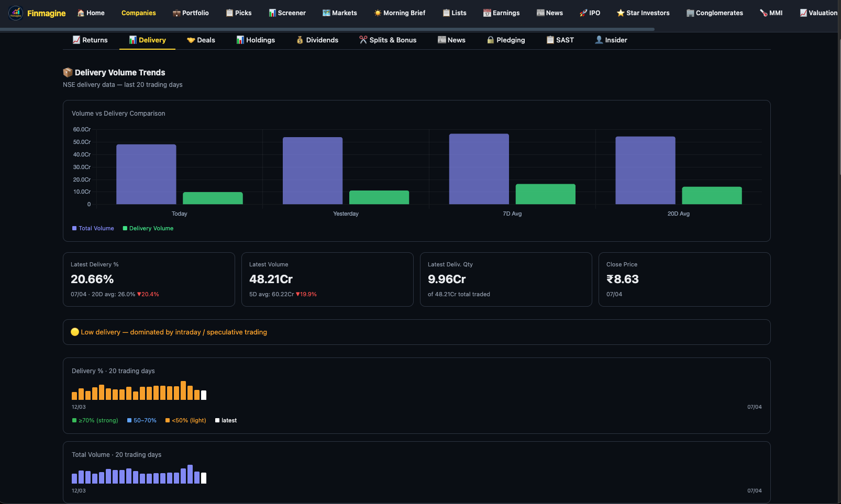Go to the Portfolio page

coord(191,13)
